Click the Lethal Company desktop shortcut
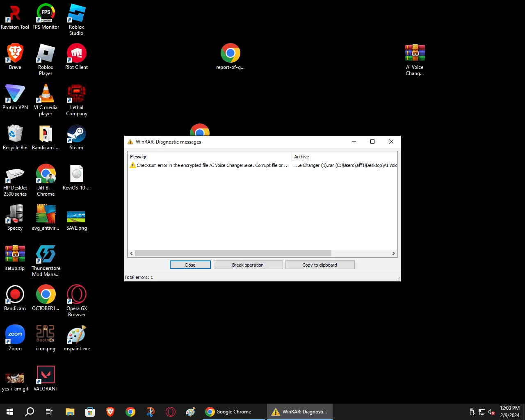The height and width of the screenshot is (420, 525). coord(76,100)
